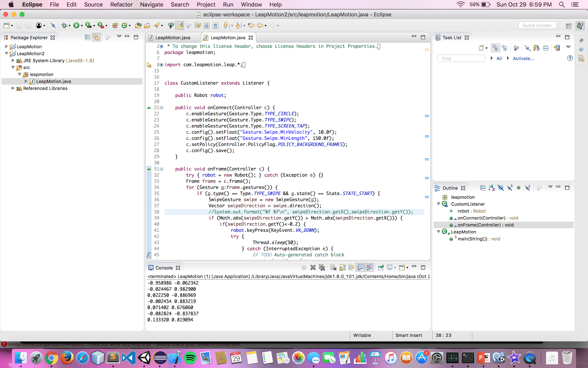Click the Open Type toolbar icon
The image size is (588, 368).
point(138,25)
